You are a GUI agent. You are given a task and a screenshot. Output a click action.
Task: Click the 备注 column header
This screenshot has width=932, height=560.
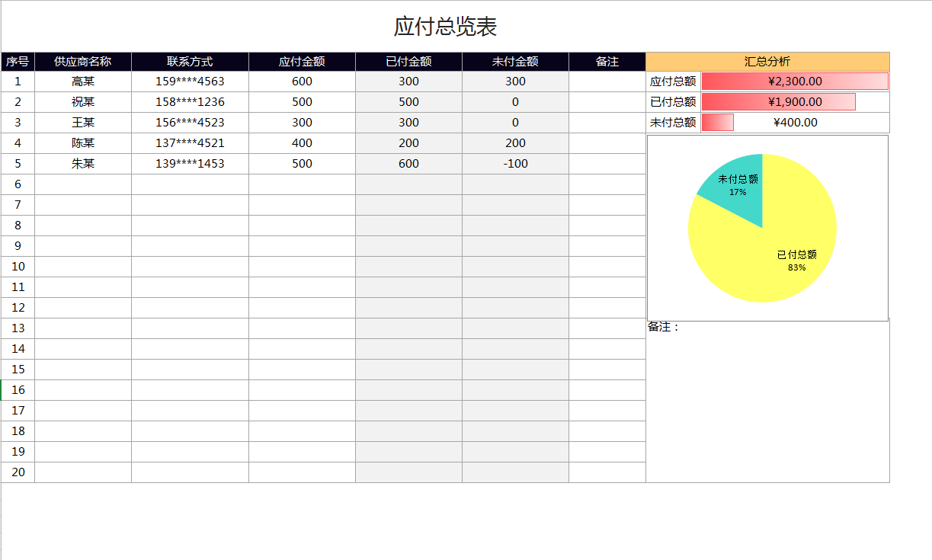click(607, 61)
